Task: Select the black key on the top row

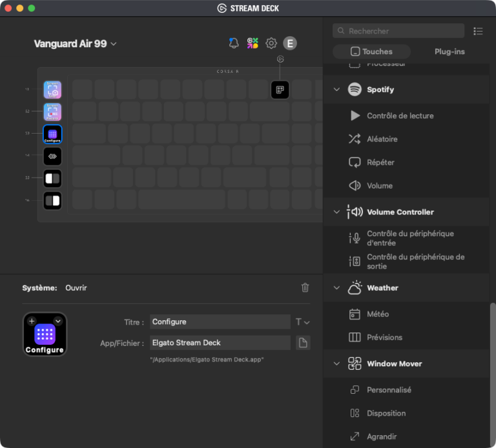Action: [280, 90]
